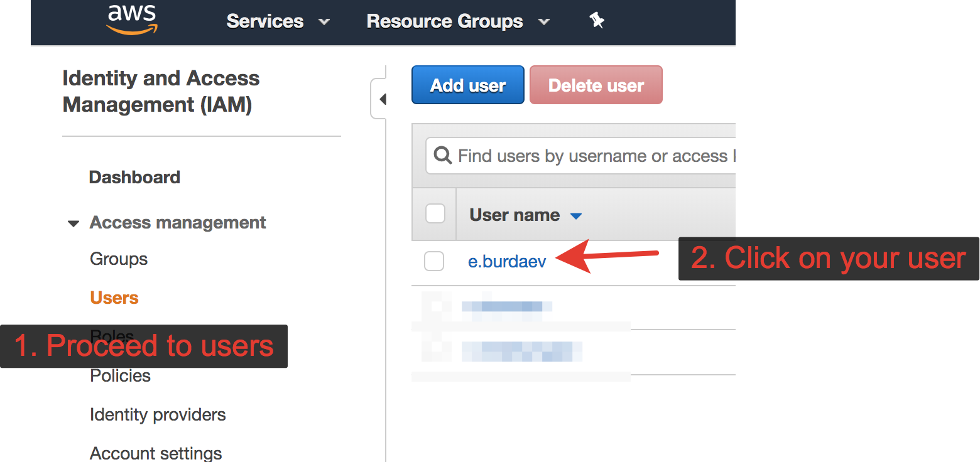Collapse the Access management section
This screenshot has height=462, width=980.
(x=73, y=223)
